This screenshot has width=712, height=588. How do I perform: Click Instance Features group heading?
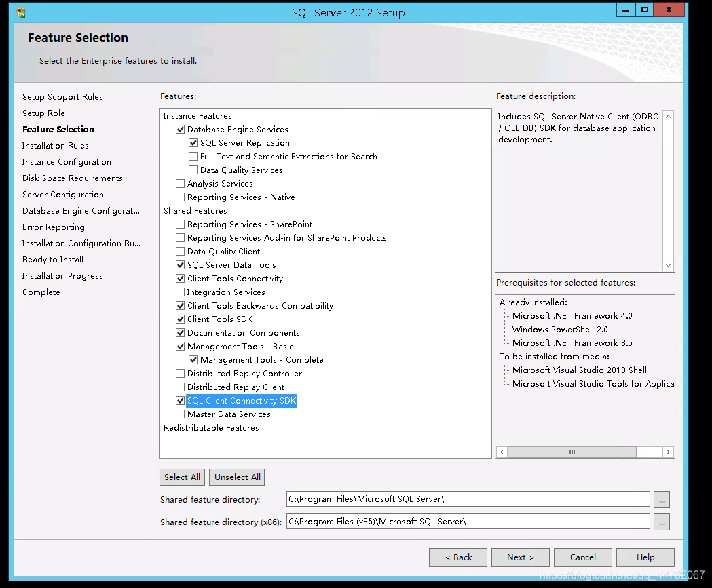pos(198,116)
